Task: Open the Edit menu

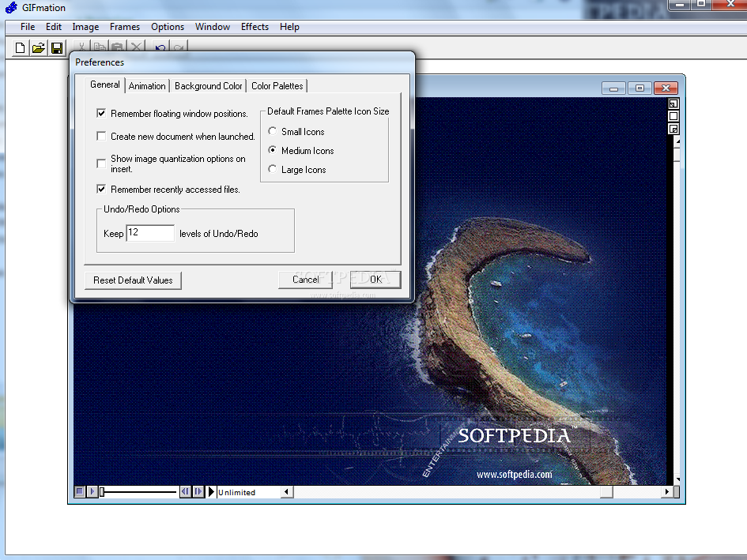Action: (x=54, y=27)
